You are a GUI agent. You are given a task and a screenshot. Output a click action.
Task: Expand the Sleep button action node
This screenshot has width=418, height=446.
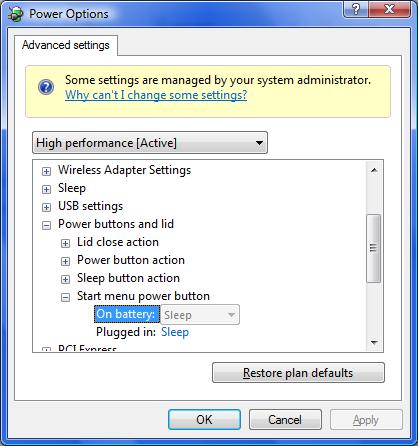point(65,279)
